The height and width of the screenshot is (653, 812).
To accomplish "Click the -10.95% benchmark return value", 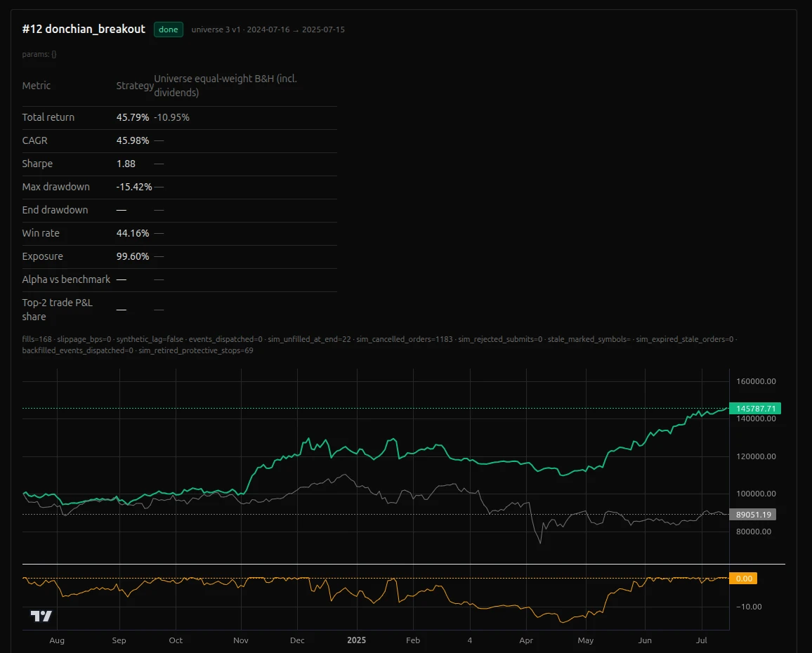I will [x=172, y=117].
